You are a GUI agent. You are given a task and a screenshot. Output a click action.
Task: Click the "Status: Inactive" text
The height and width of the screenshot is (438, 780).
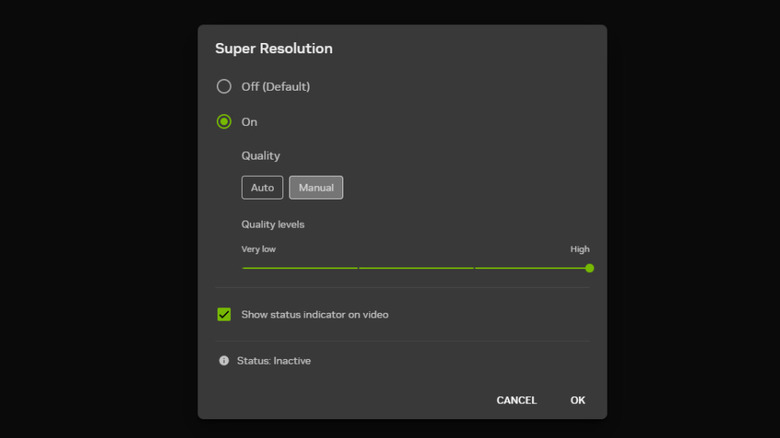[x=274, y=361]
